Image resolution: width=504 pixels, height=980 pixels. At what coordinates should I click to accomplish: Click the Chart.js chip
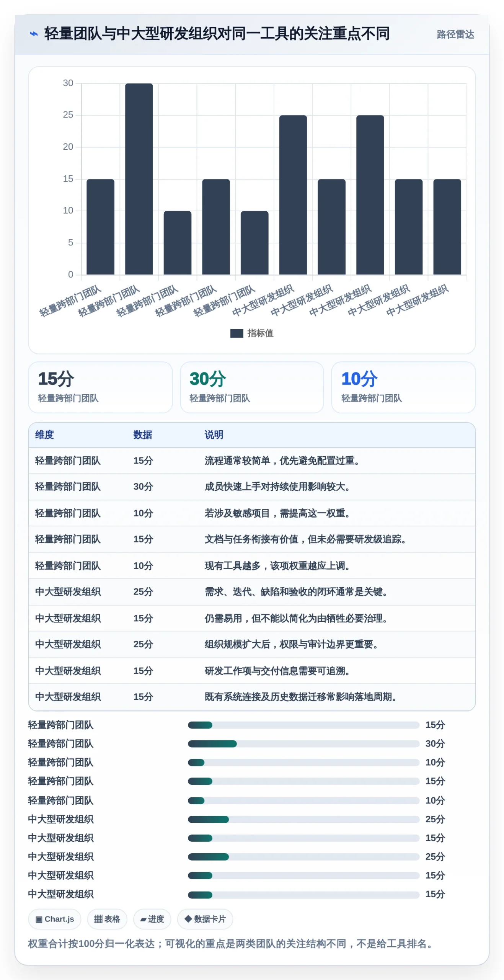click(55, 919)
